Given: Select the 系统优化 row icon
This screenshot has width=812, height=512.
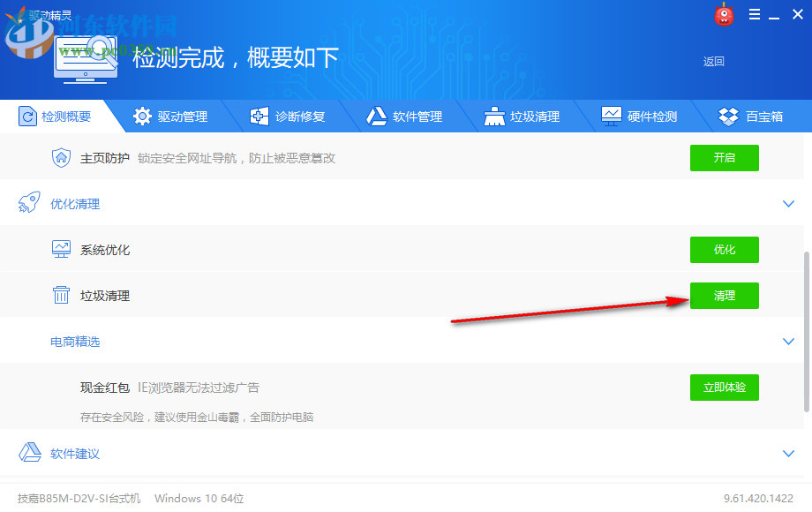Looking at the screenshot, I should point(60,249).
